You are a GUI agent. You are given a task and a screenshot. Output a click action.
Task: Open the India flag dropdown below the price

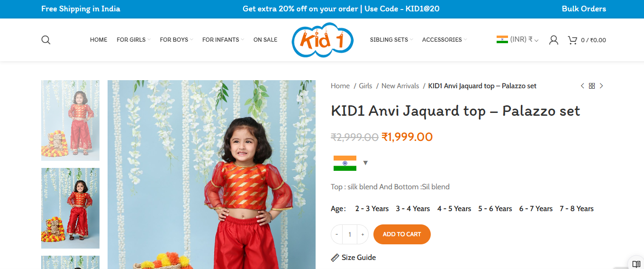click(x=351, y=163)
